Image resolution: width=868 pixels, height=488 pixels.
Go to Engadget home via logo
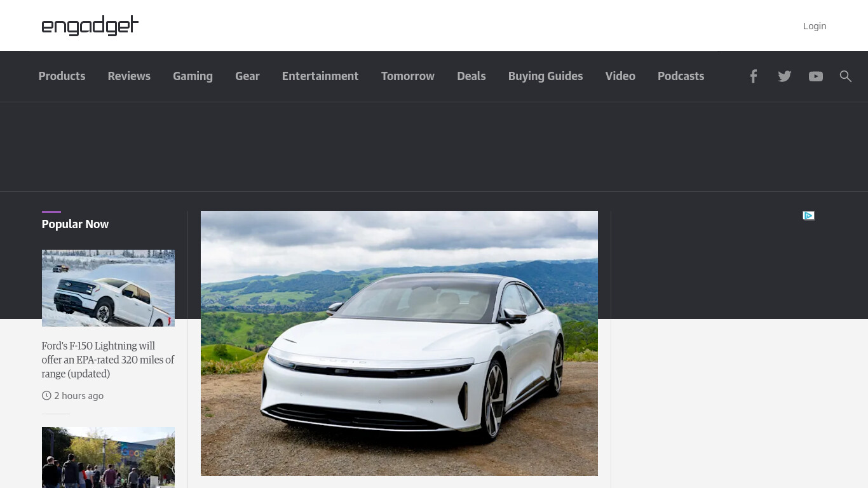pos(90,25)
